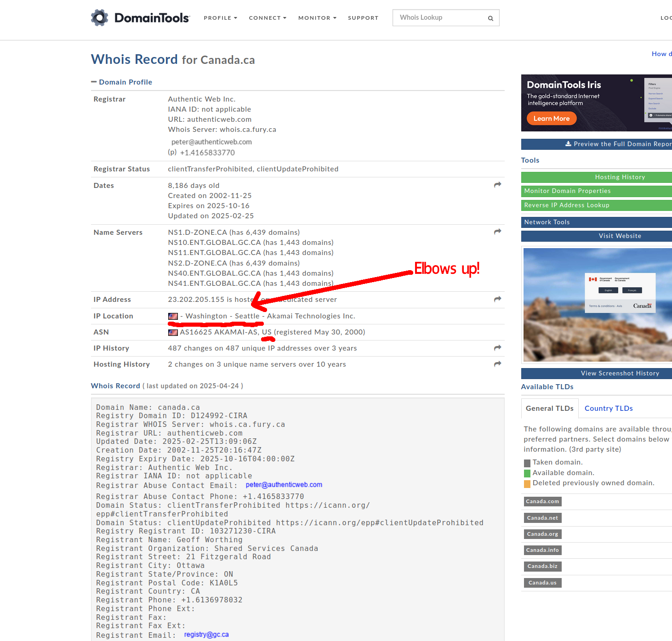Click the share arrow in Dates row

[497, 185]
